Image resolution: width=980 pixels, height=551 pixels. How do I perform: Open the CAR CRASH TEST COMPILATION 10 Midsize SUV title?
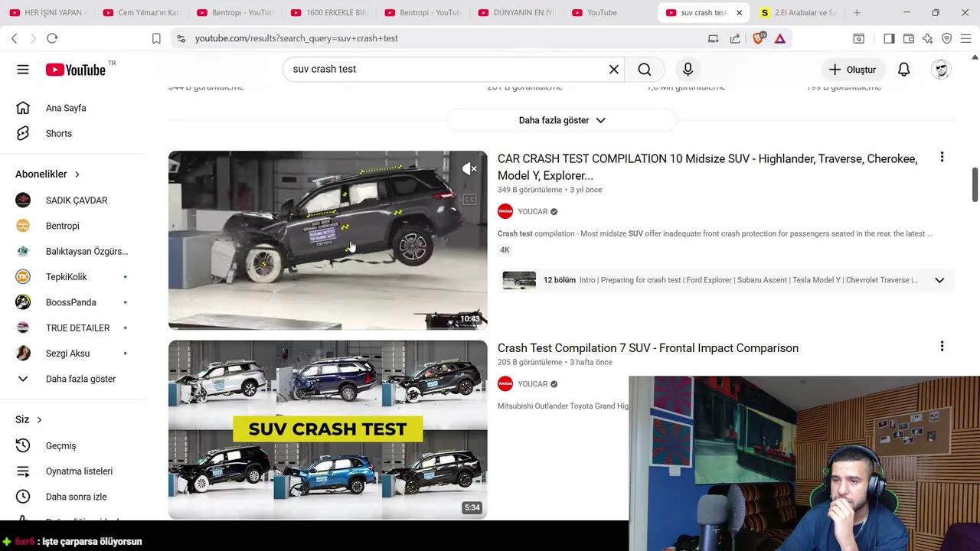[707, 167]
